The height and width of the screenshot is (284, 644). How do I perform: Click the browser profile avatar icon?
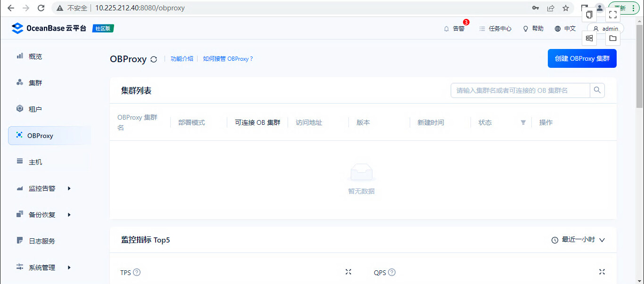(x=600, y=8)
